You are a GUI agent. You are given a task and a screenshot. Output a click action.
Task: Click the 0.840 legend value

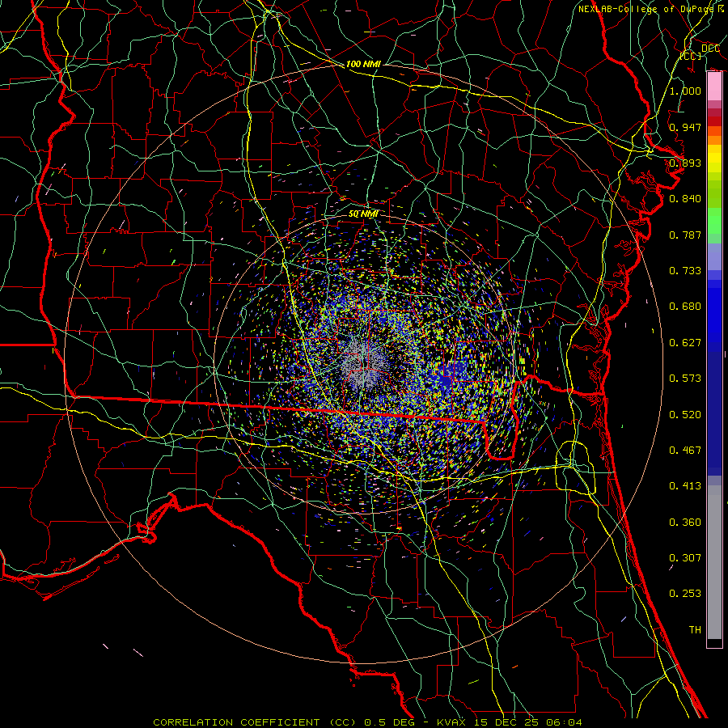(x=685, y=198)
